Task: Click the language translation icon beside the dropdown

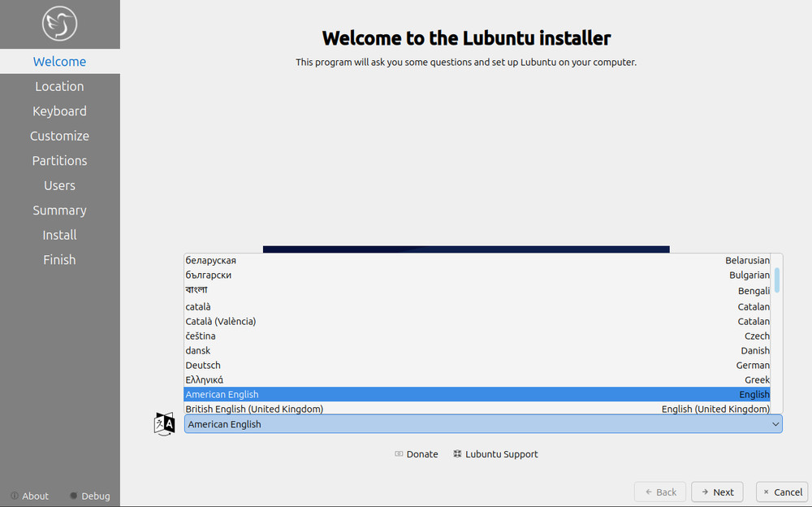Action: (x=164, y=422)
